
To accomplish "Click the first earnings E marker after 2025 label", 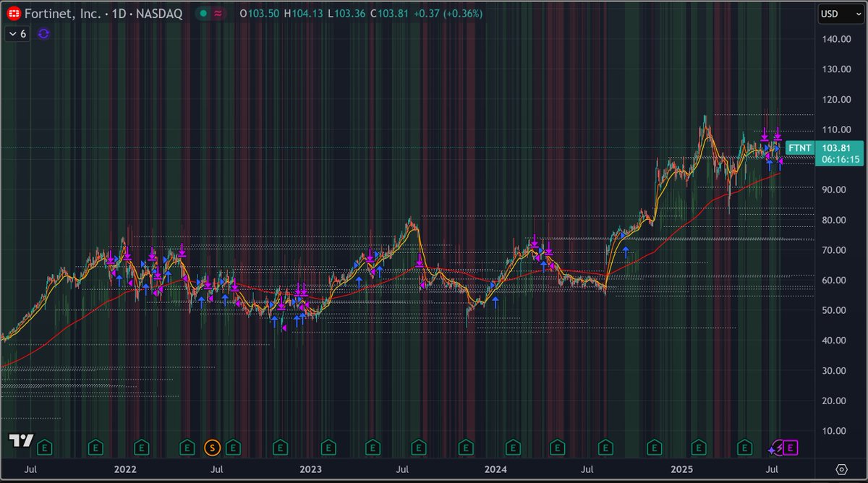I will coord(699,448).
